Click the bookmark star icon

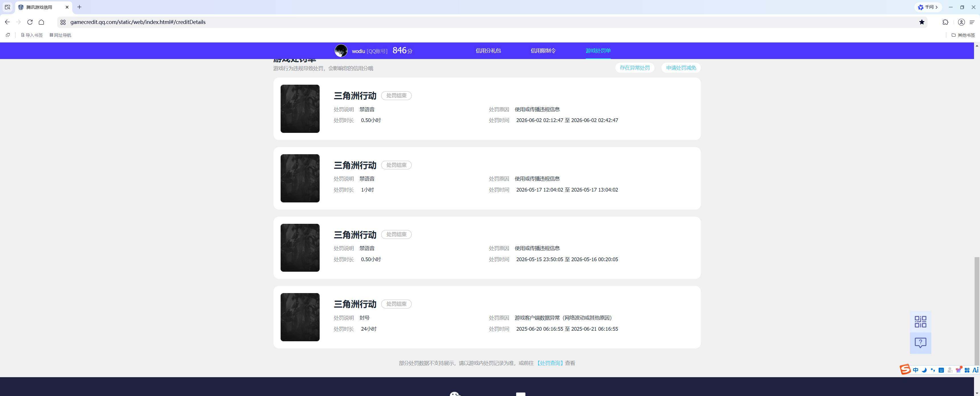pyautogui.click(x=922, y=22)
